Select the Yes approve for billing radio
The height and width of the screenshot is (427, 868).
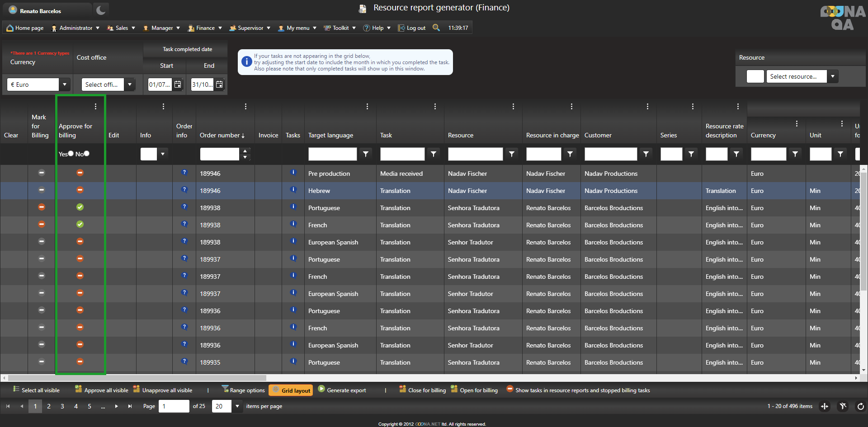pos(71,154)
